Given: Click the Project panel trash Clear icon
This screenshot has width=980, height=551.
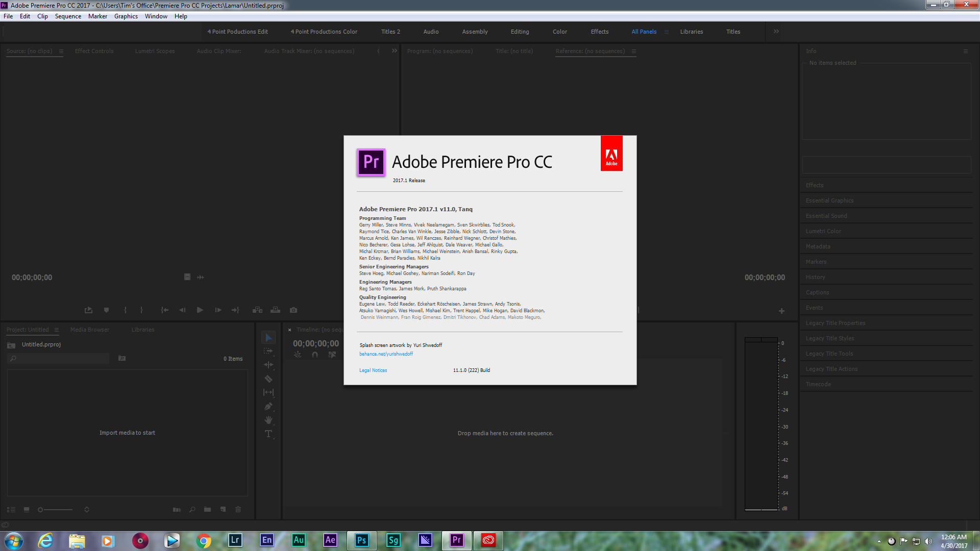Looking at the screenshot, I should point(238,509).
